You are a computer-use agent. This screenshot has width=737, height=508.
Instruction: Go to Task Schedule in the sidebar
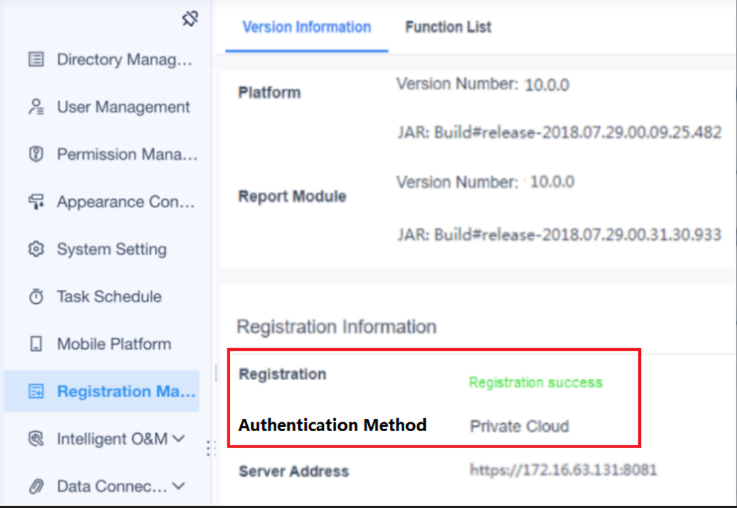(109, 297)
